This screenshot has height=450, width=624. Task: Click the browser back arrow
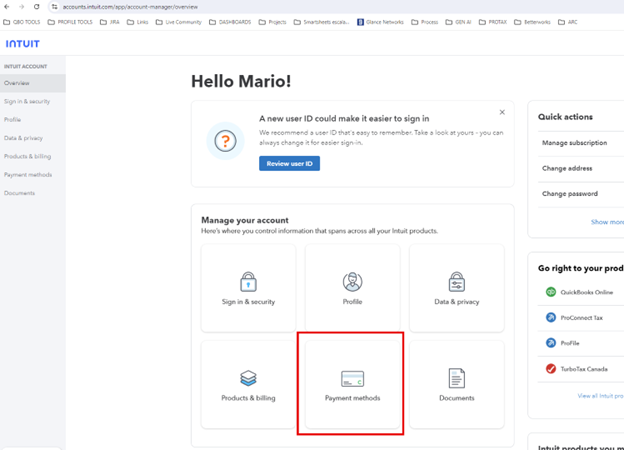[7, 7]
